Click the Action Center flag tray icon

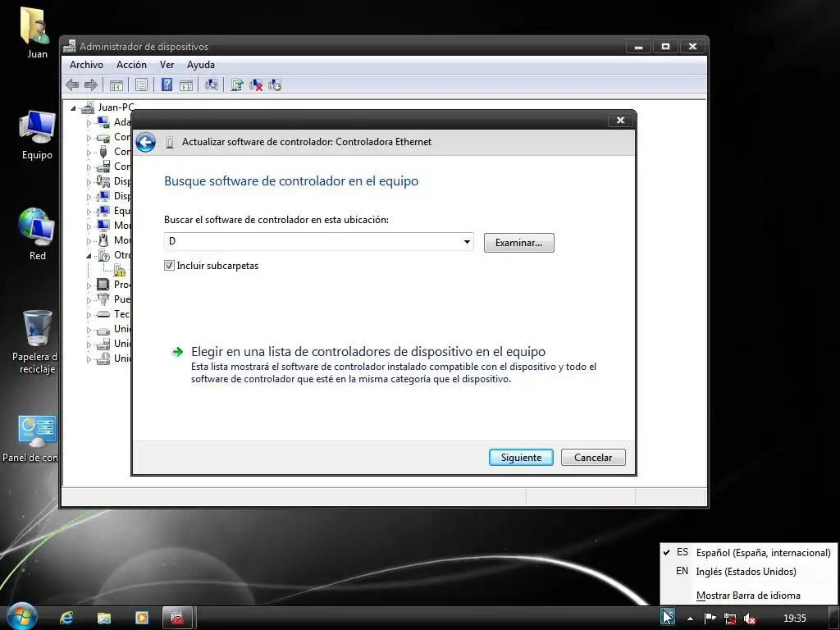pos(710,619)
